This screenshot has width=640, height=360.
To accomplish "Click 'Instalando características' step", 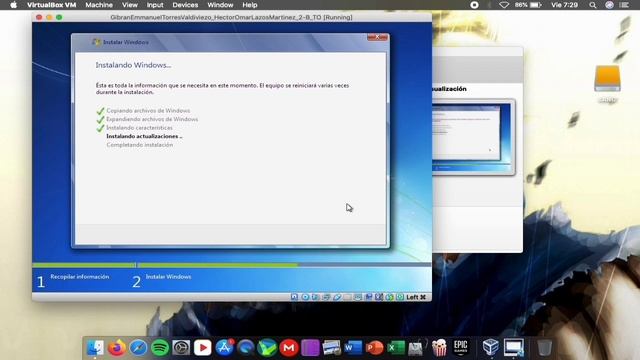I will pyautogui.click(x=139, y=128).
